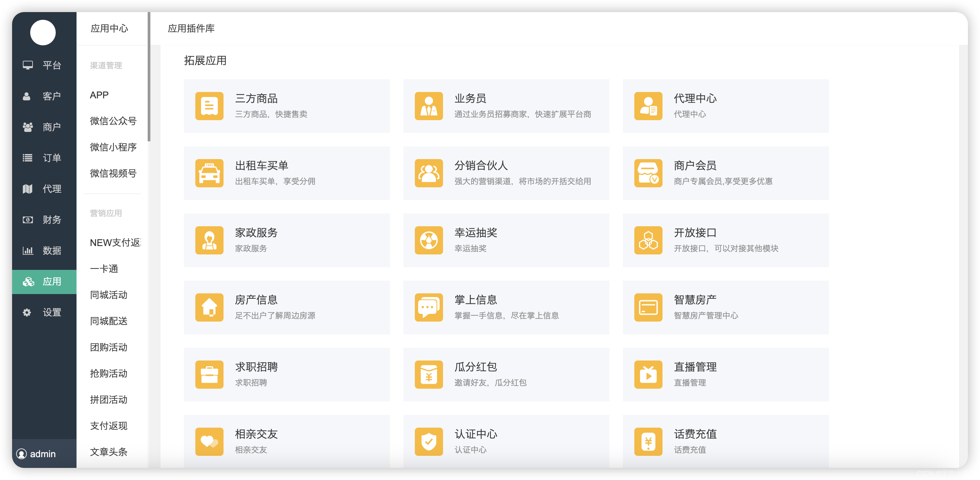The height and width of the screenshot is (480, 980).
Task: Open 拼团活动 in the submenu
Action: [x=109, y=400]
